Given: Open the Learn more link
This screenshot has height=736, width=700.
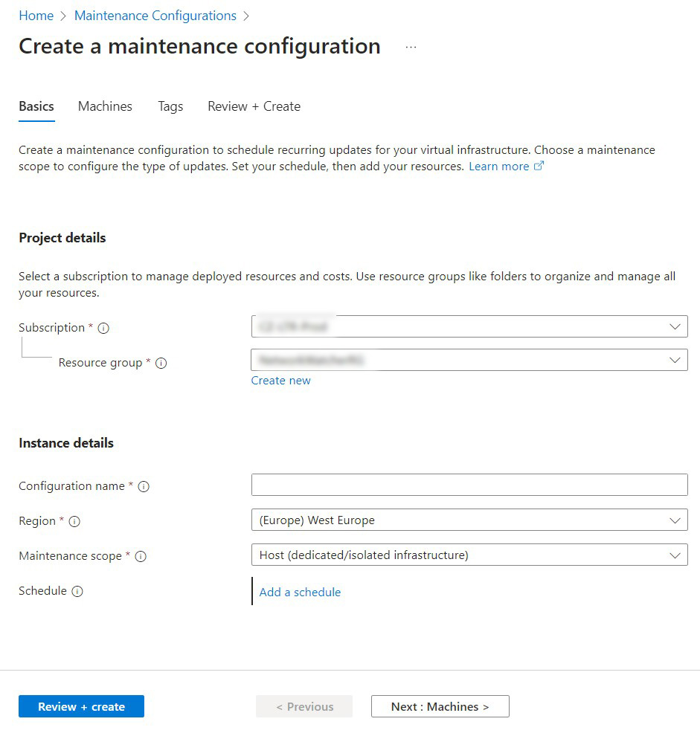Looking at the screenshot, I should click(x=499, y=167).
